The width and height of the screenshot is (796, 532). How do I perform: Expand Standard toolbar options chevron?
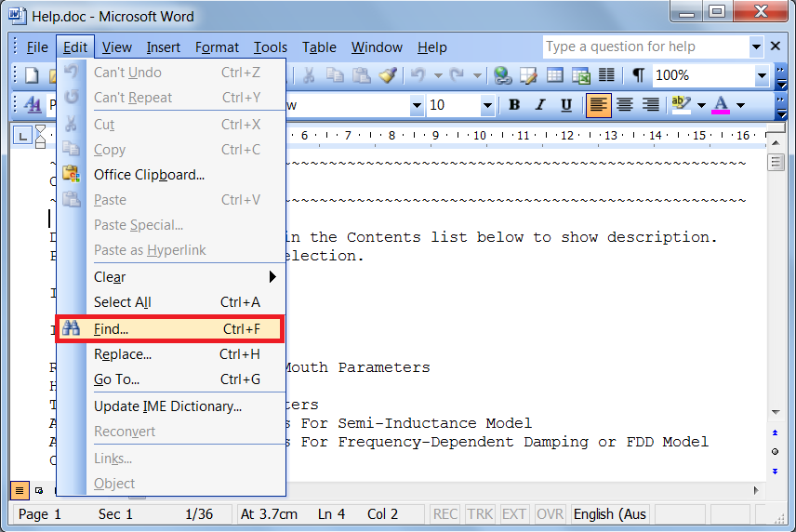(782, 76)
